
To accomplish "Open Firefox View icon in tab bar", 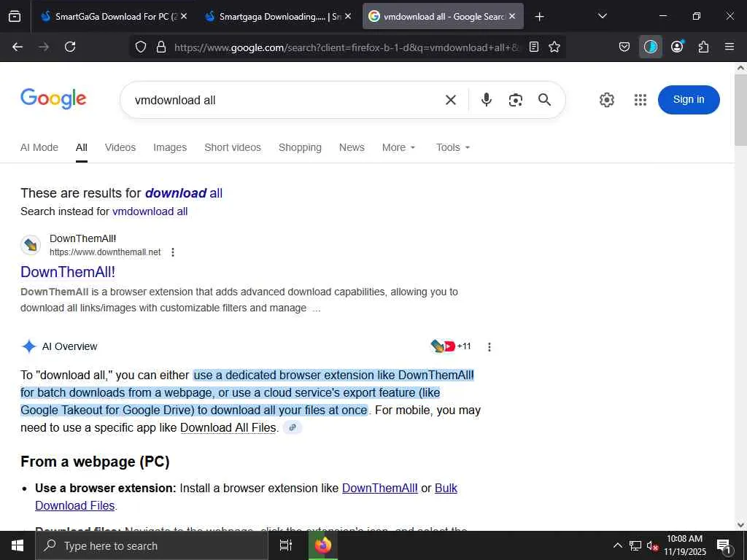I will point(15,17).
